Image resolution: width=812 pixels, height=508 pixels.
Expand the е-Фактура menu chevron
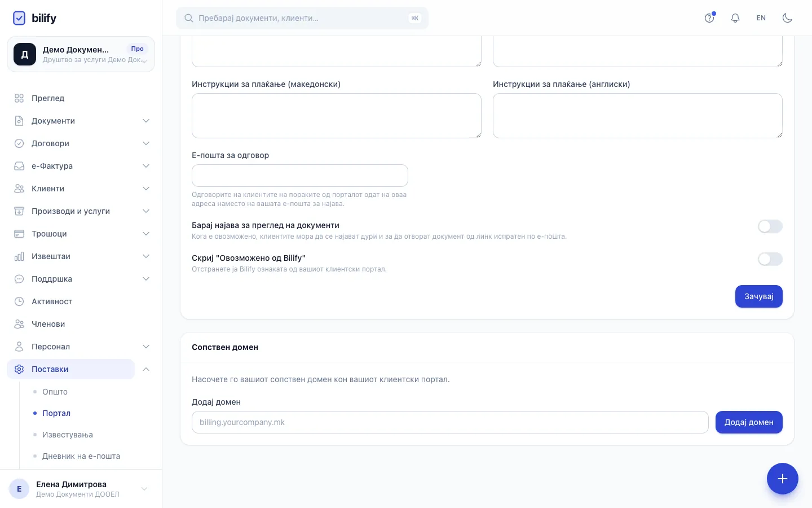tap(146, 166)
